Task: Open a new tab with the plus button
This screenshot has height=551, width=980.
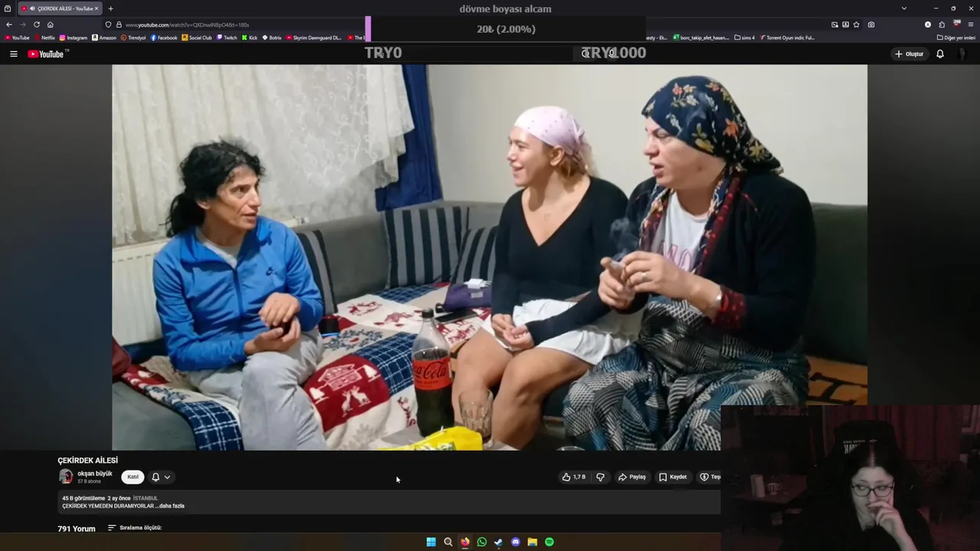Action: (110, 8)
